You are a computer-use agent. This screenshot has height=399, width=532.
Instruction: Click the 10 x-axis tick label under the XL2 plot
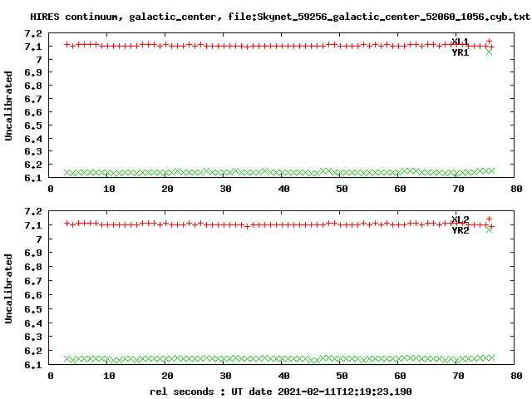coord(109,376)
